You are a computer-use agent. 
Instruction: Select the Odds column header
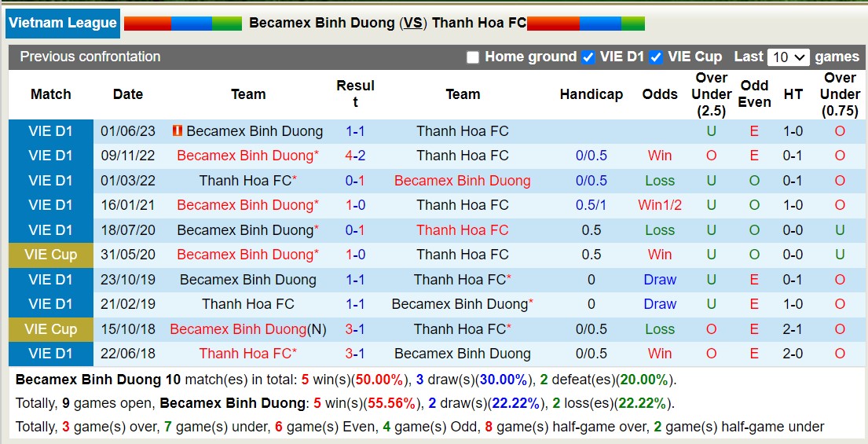point(660,94)
